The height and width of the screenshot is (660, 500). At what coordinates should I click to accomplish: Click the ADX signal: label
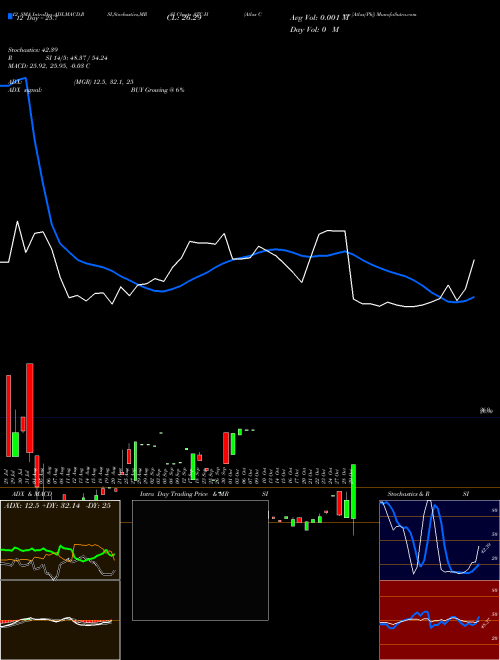[25, 90]
